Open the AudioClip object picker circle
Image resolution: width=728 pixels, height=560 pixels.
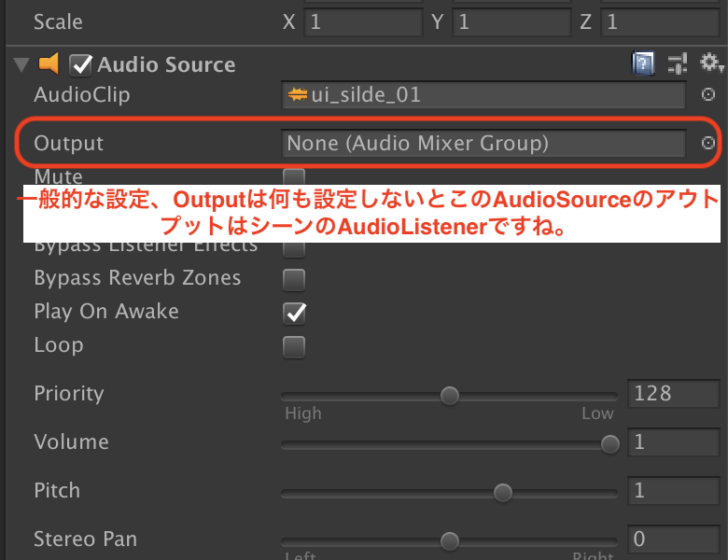click(708, 94)
